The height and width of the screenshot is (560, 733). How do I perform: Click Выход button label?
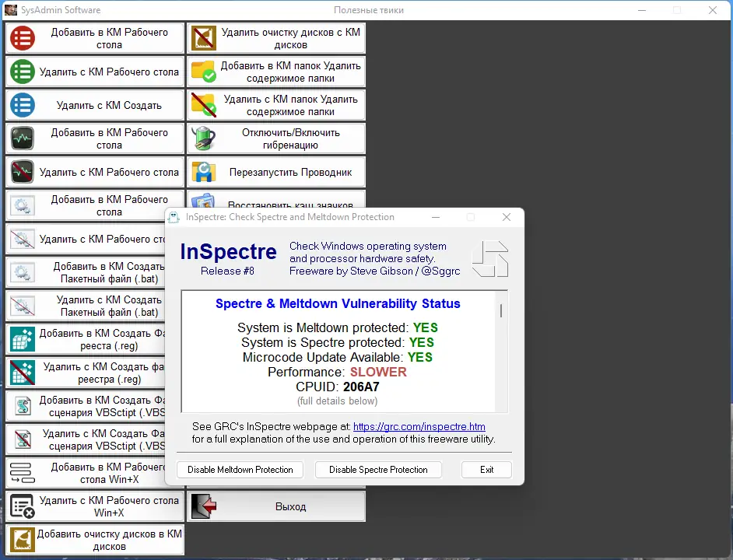coord(290,506)
